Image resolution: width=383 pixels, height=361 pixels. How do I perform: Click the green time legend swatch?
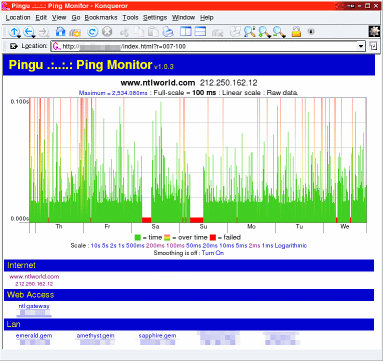(x=137, y=238)
